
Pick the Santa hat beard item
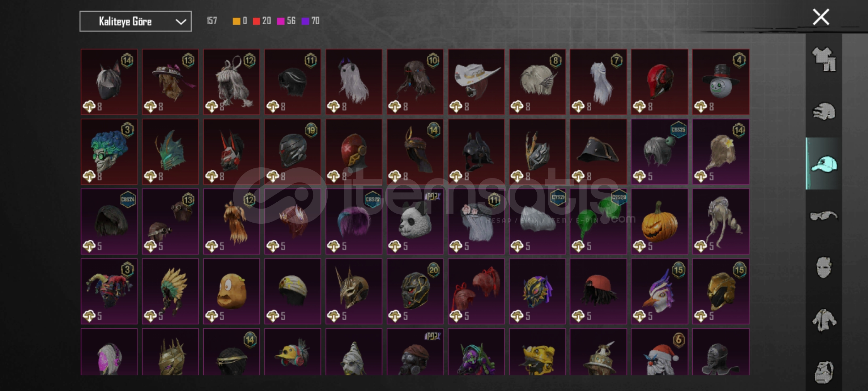(x=660, y=352)
